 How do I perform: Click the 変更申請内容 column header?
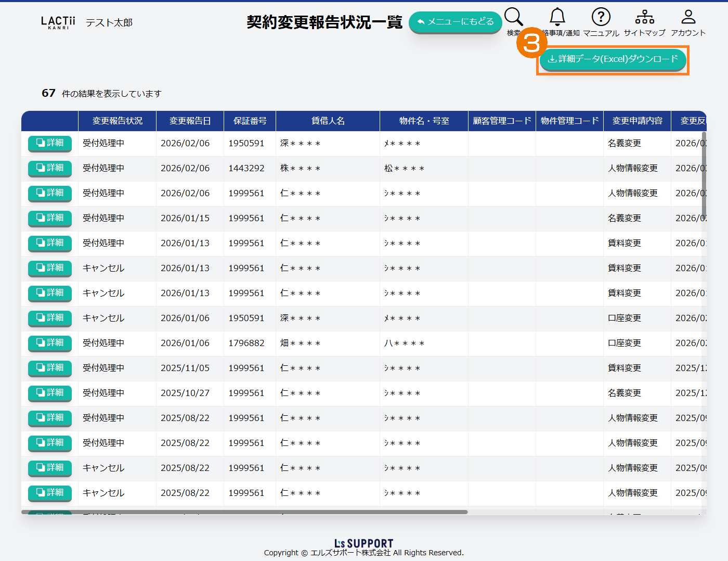[x=637, y=121]
